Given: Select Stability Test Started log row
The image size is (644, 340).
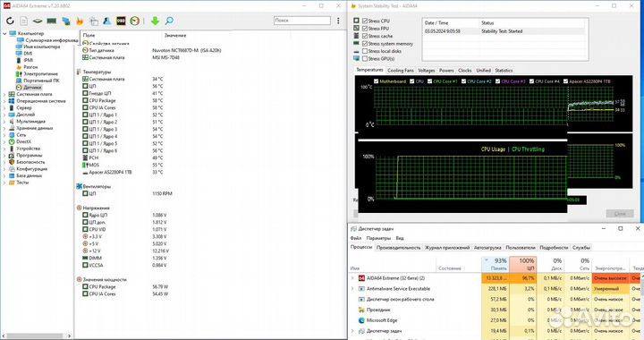Looking at the screenshot, I should click(504, 31).
